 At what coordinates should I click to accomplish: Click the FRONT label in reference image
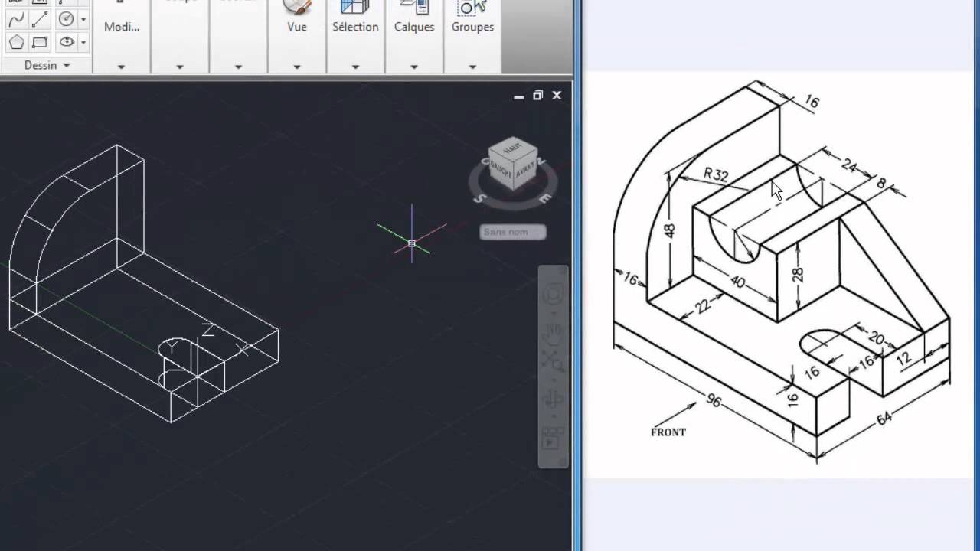[668, 432]
